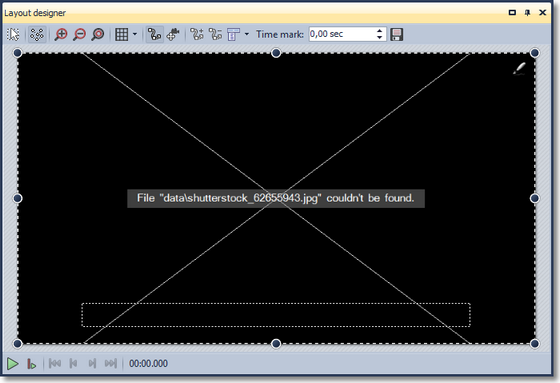Click the zoom in magnifier icon

pyautogui.click(x=61, y=34)
